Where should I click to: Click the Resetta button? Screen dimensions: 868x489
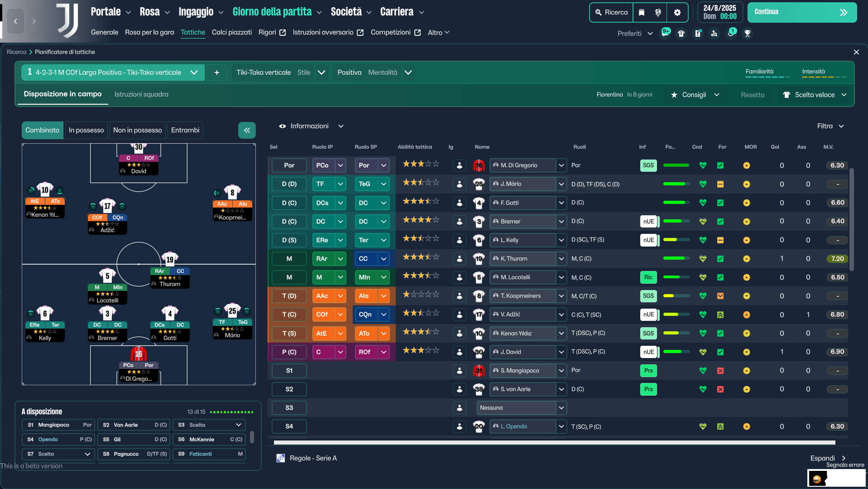[752, 95]
